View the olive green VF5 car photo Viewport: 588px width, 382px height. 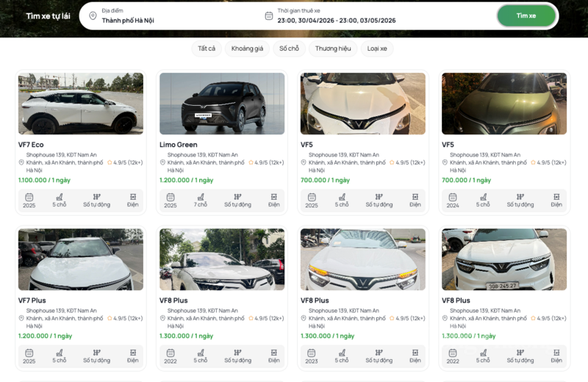coord(504,103)
